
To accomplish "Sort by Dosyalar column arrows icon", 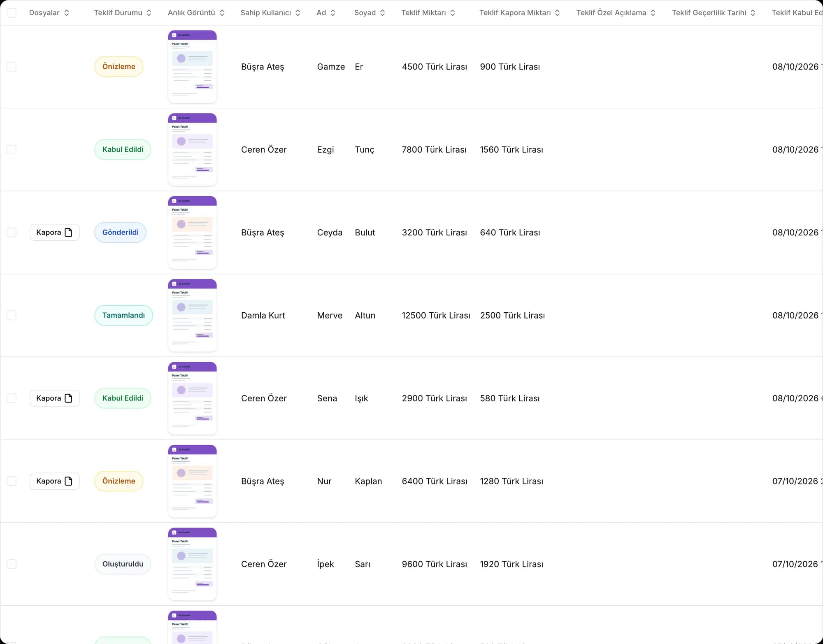I will [x=67, y=13].
